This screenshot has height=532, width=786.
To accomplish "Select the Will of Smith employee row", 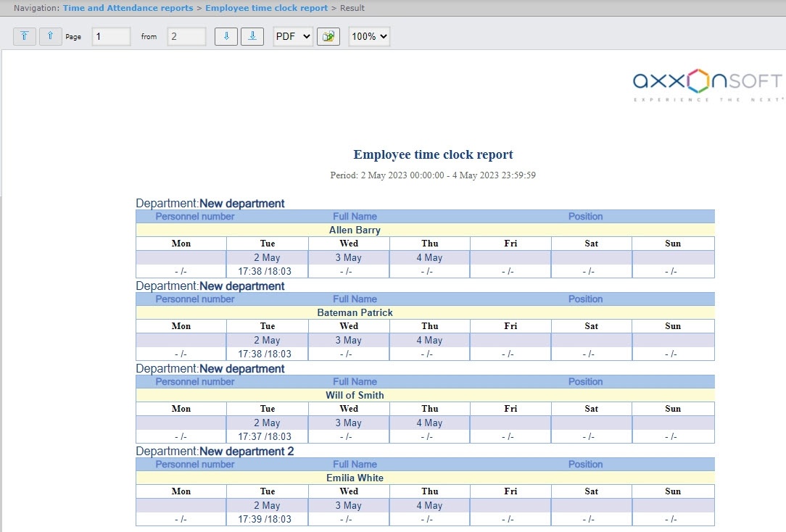I will [x=355, y=396].
